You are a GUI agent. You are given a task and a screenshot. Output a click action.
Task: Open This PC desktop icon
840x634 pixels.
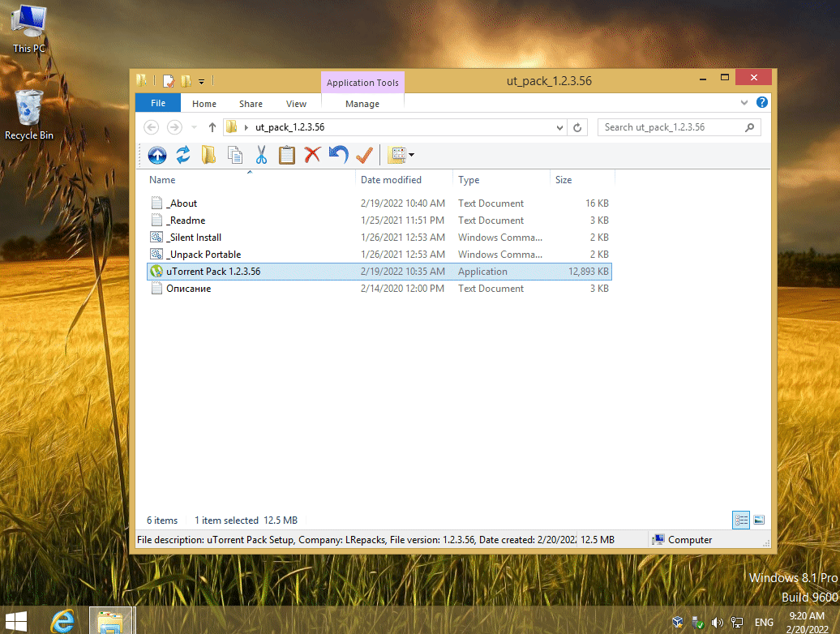29,29
